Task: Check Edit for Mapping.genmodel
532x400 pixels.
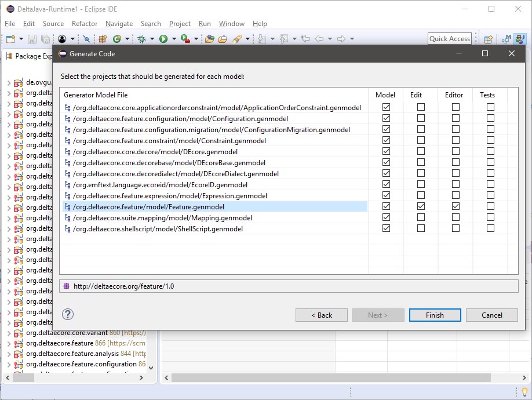Action: click(421, 217)
